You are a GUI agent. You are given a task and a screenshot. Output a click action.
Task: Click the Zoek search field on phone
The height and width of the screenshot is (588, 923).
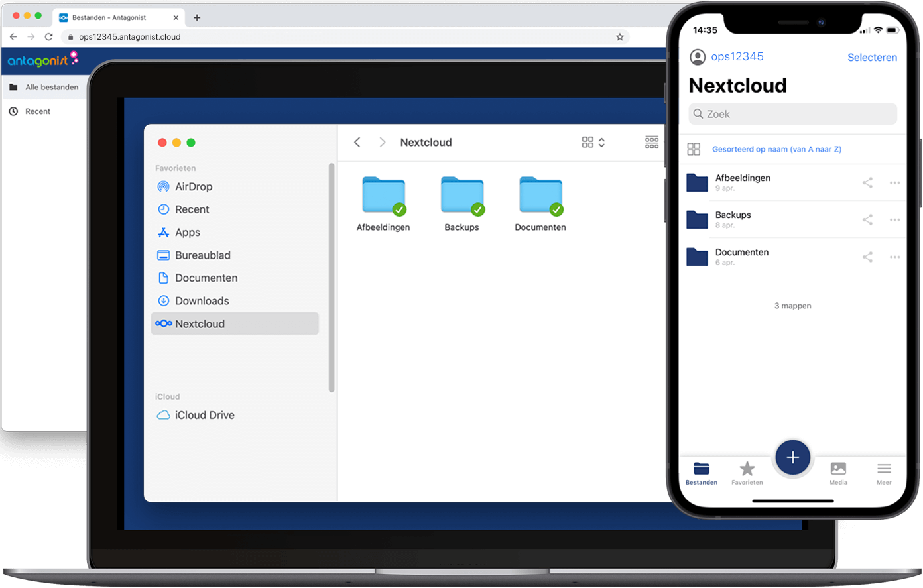pos(793,114)
